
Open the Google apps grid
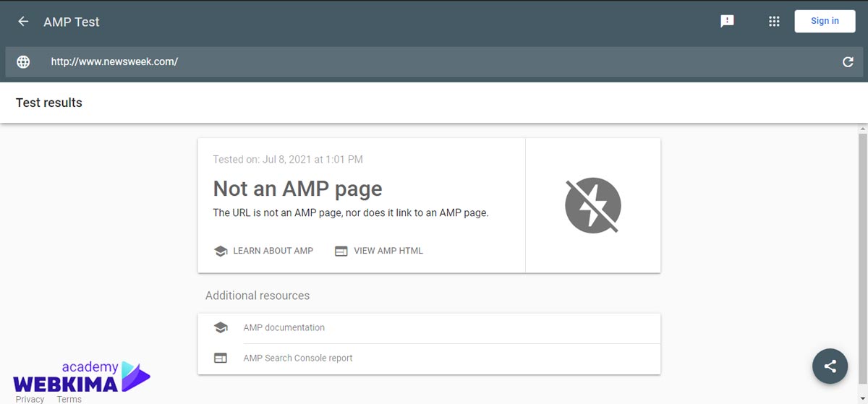click(774, 22)
